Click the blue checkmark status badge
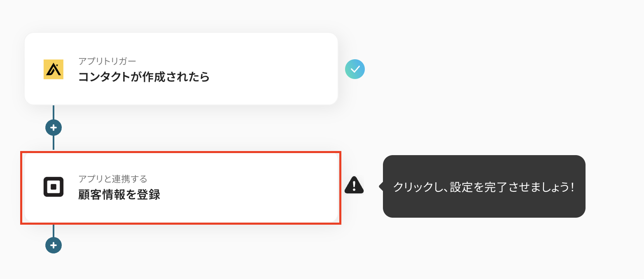 tap(355, 69)
